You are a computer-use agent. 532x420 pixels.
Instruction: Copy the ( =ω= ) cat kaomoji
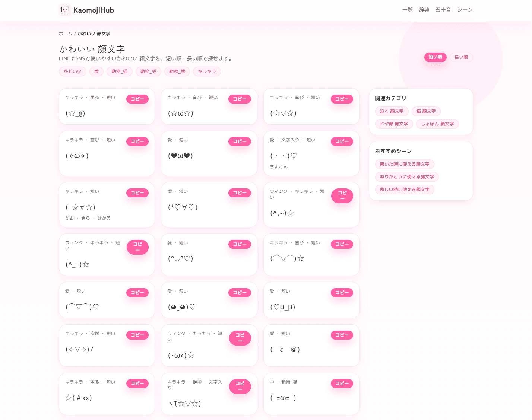coord(342,383)
